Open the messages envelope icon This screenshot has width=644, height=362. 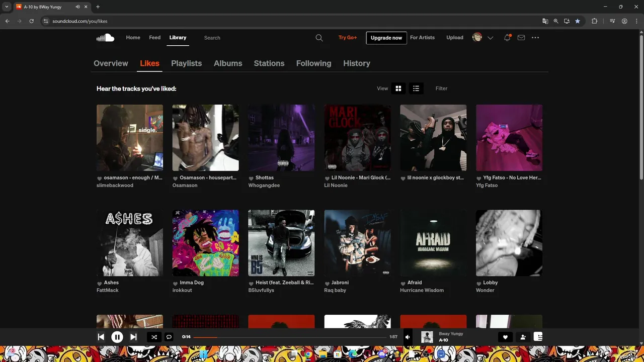[521, 38]
